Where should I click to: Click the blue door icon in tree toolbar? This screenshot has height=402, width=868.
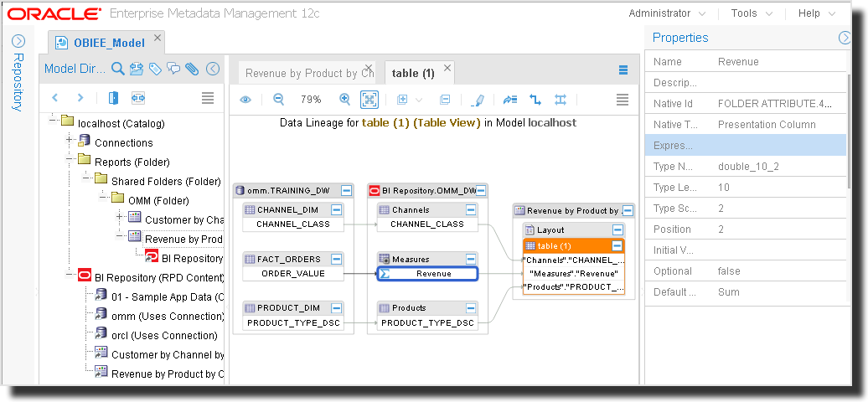tap(113, 98)
